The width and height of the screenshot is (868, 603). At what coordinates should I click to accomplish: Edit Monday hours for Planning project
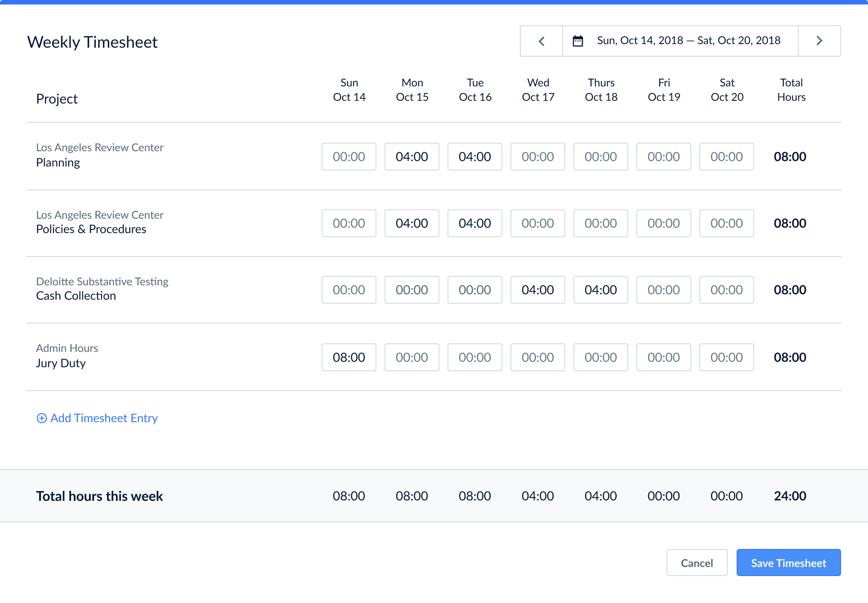[x=412, y=157]
